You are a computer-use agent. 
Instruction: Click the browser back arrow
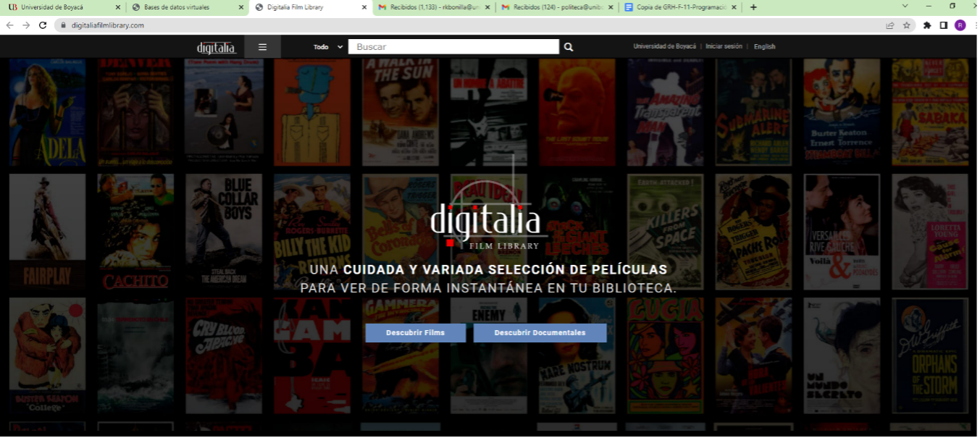pyautogui.click(x=10, y=23)
